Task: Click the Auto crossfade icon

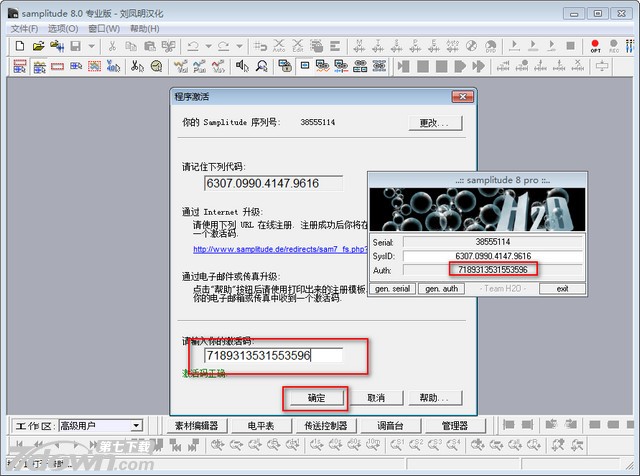Action: [x=279, y=46]
